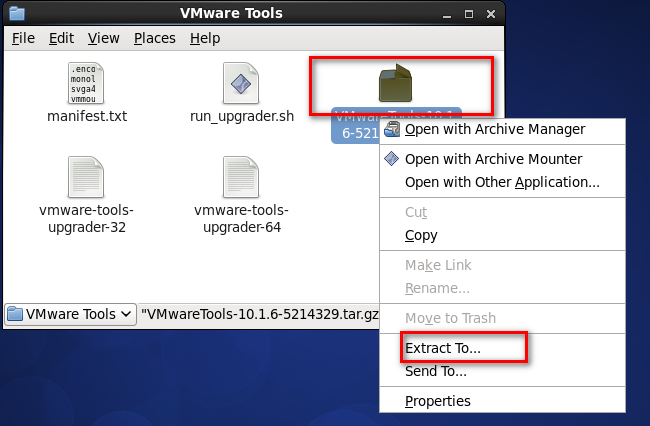
Task: Expand the VMware Tools location dropdown
Action: [x=70, y=314]
